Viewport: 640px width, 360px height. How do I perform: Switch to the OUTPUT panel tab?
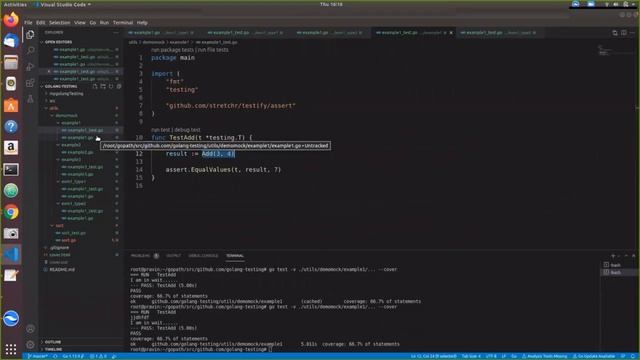(173, 256)
